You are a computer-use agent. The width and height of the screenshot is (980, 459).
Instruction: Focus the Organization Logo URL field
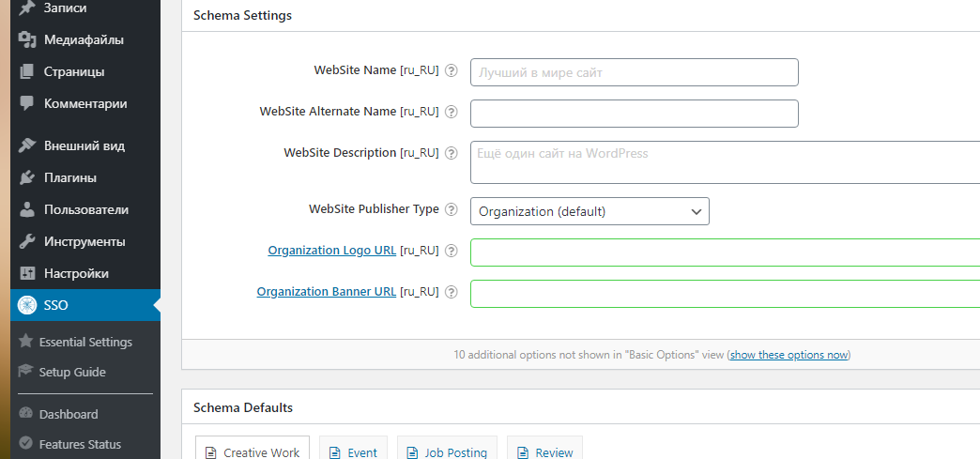725,252
